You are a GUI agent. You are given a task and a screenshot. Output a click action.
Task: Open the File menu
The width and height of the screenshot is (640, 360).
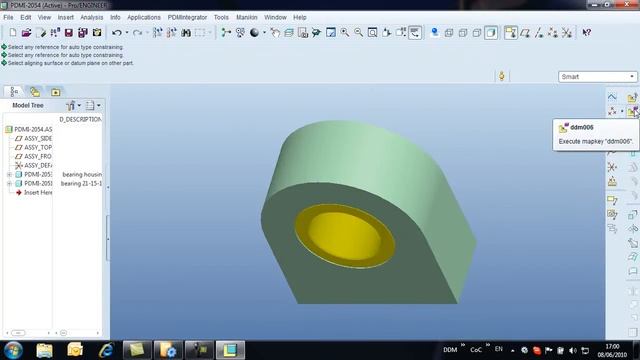pyautogui.click(x=8, y=18)
